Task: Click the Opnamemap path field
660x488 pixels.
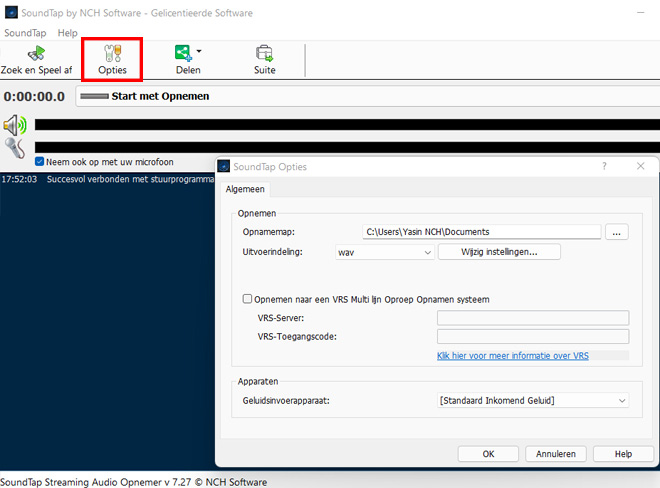Action: [481, 232]
